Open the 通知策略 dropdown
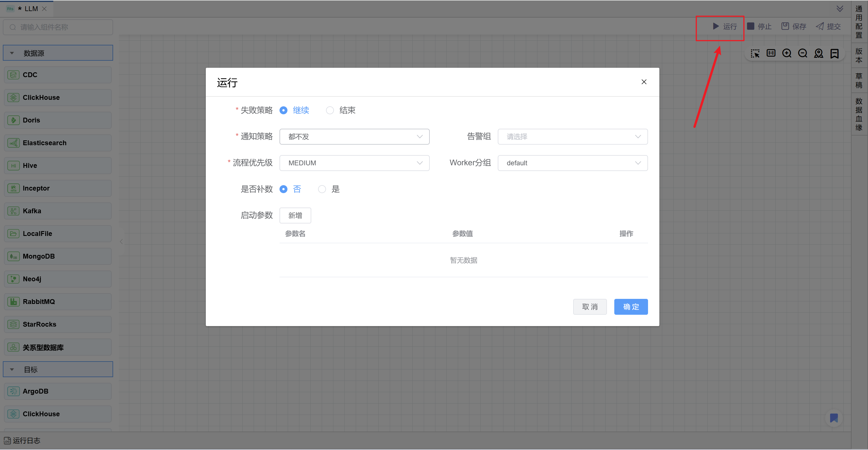Image resolution: width=868 pixels, height=450 pixels. (354, 137)
